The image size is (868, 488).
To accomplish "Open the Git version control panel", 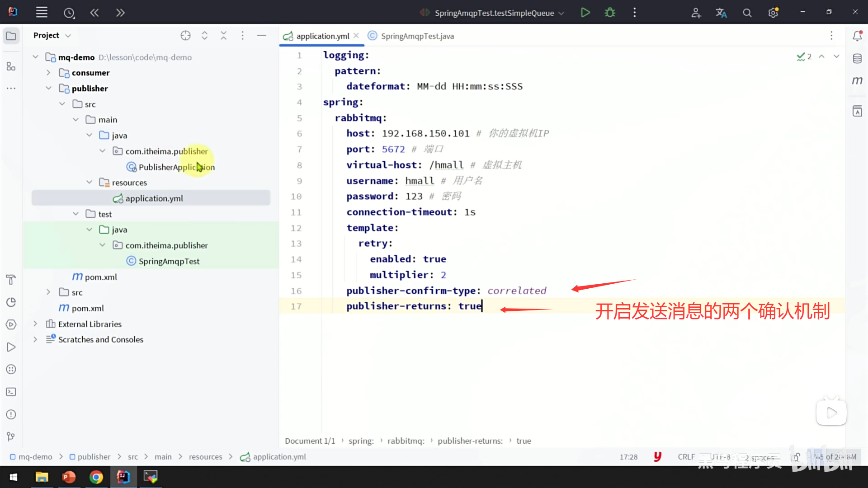I will (11, 436).
